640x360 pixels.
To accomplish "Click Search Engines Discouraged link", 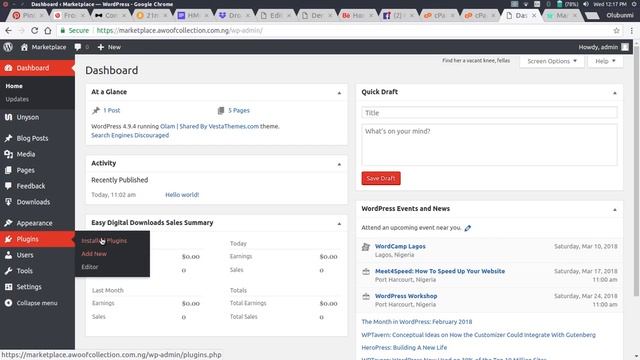I will point(130,135).
